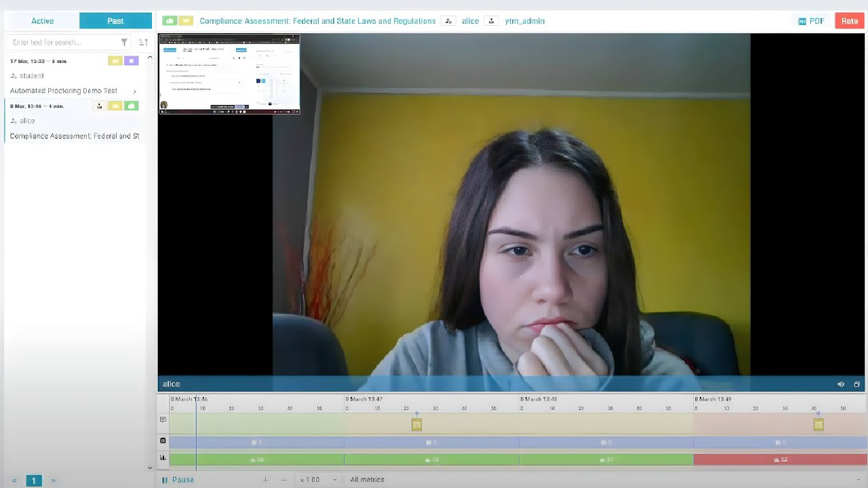868x488 pixels.
Task: Pause the session playback
Action: [x=178, y=480]
